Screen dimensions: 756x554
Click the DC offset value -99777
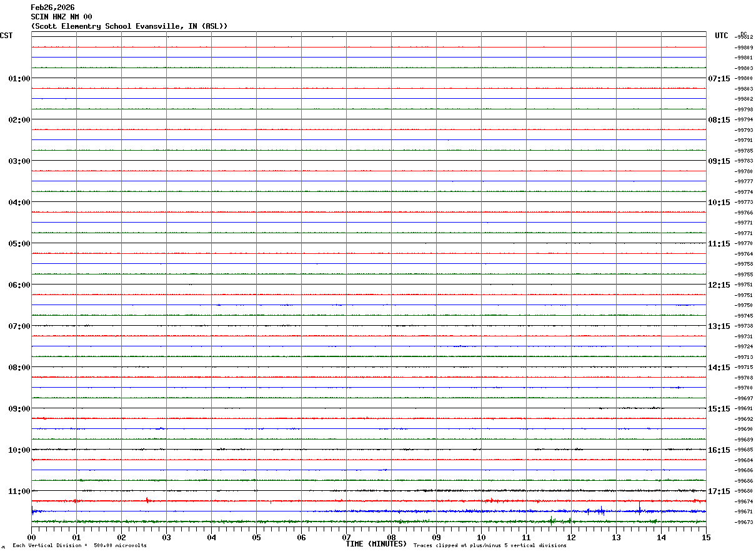[744, 181]
